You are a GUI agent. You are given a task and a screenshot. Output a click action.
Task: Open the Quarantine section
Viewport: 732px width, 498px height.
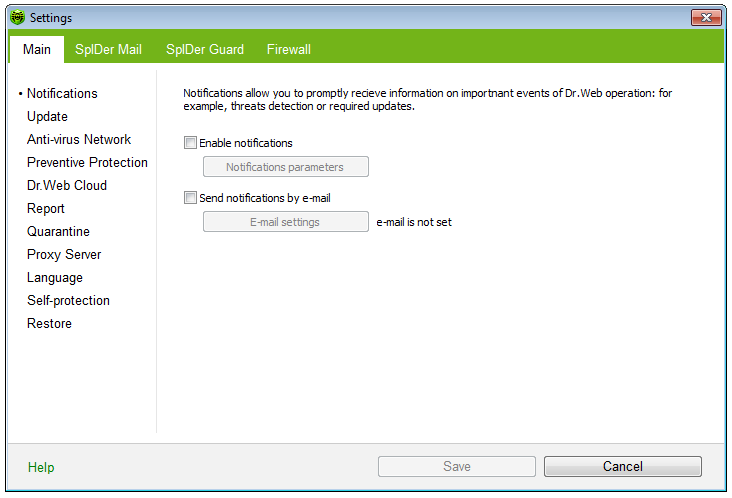(x=58, y=231)
